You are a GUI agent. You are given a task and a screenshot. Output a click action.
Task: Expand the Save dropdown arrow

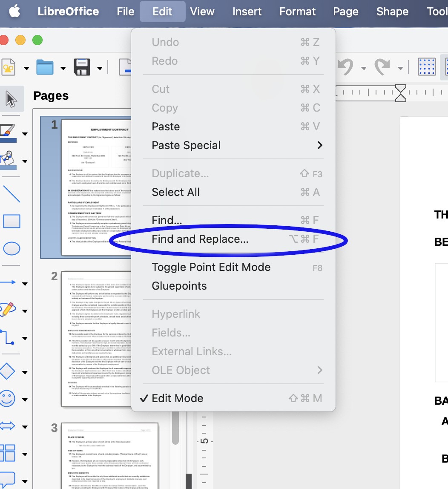[x=100, y=68]
